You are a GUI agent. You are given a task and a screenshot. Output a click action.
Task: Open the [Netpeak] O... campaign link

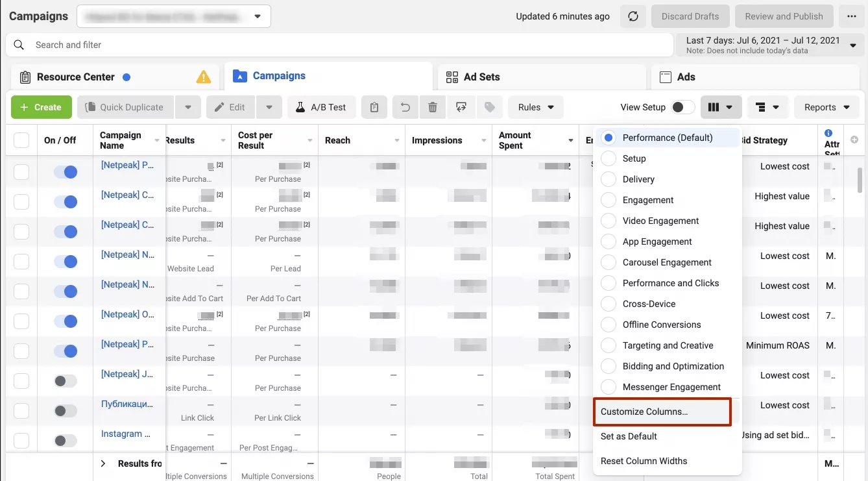tap(127, 314)
